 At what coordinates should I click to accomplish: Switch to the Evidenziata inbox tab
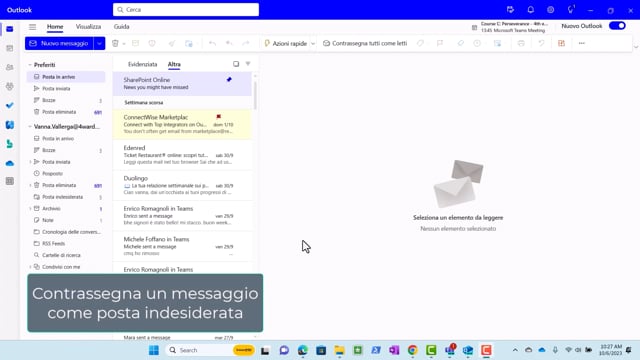click(142, 64)
